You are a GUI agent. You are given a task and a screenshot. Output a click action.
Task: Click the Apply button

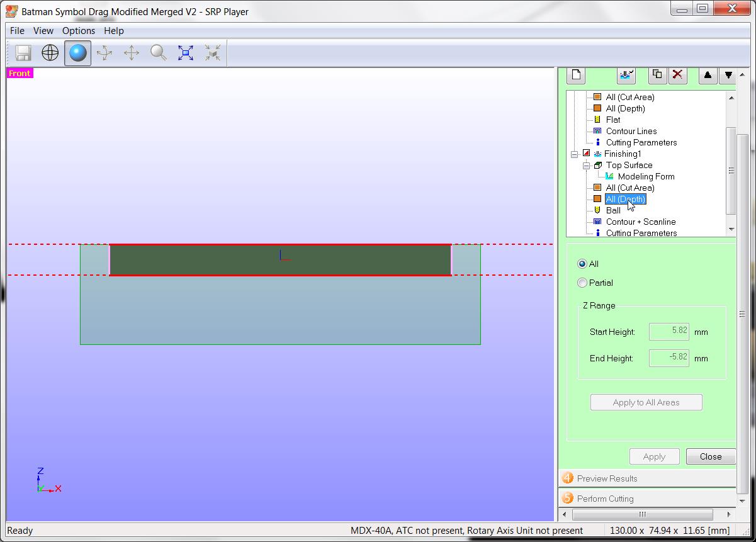(655, 456)
